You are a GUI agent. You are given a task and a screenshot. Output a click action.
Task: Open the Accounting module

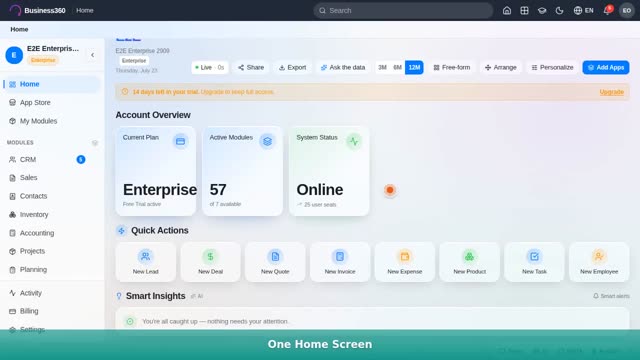(51, 233)
